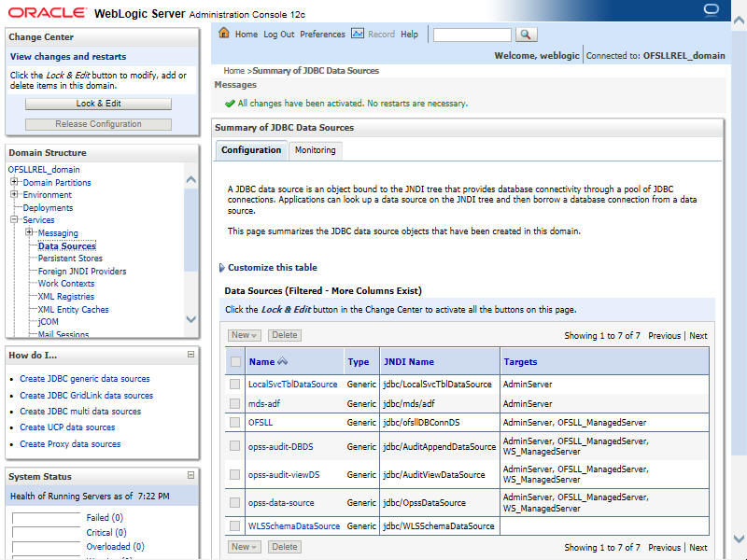
Task: Select Data Sources in domain tree
Action: (x=67, y=246)
